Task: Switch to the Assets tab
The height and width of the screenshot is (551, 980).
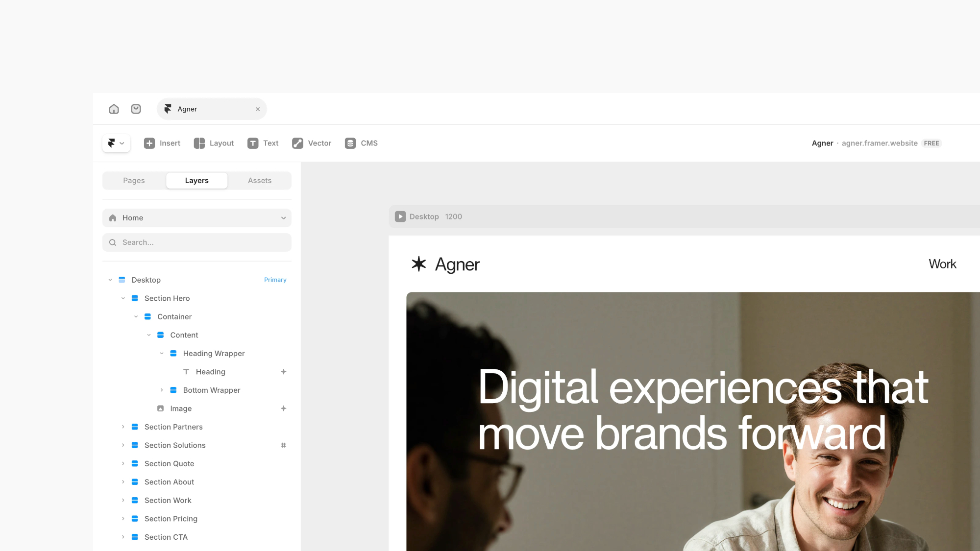Action: pyautogui.click(x=260, y=181)
